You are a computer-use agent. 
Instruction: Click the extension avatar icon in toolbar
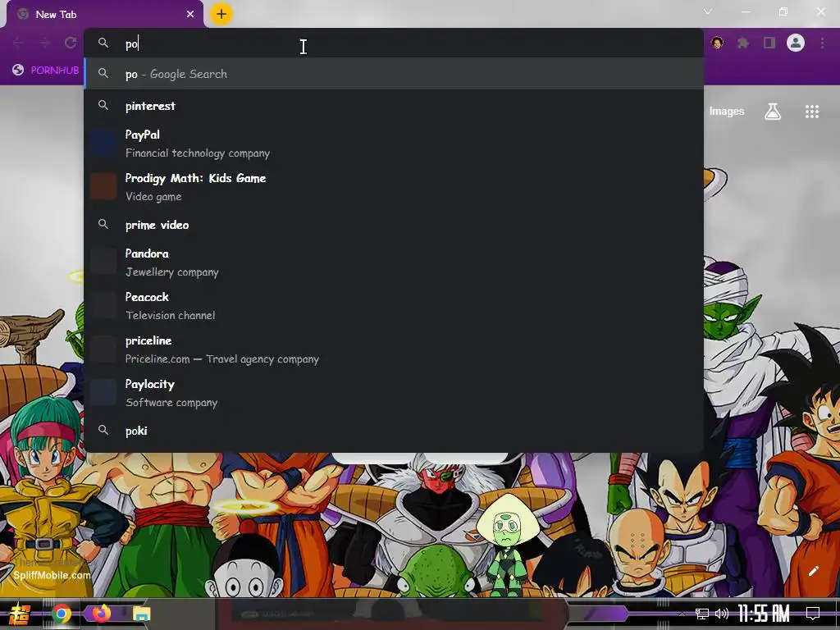(717, 43)
